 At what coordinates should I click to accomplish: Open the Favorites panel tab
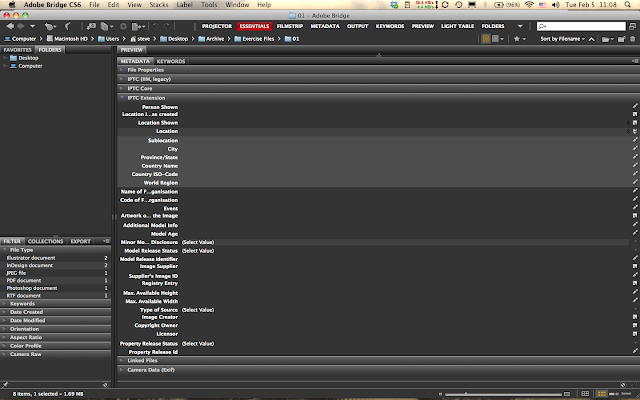18,50
